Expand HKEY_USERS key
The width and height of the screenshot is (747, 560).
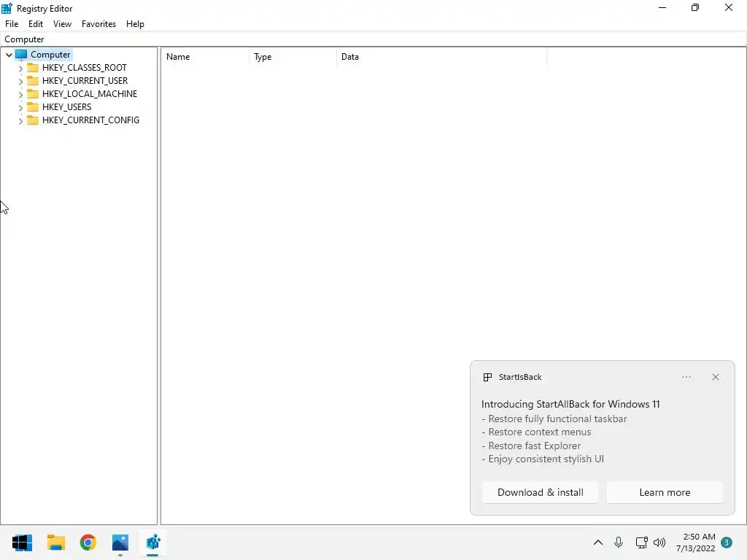(x=20, y=108)
